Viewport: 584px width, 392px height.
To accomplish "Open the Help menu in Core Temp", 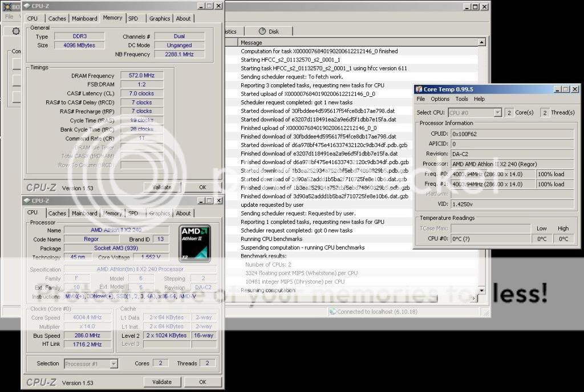I will (479, 99).
